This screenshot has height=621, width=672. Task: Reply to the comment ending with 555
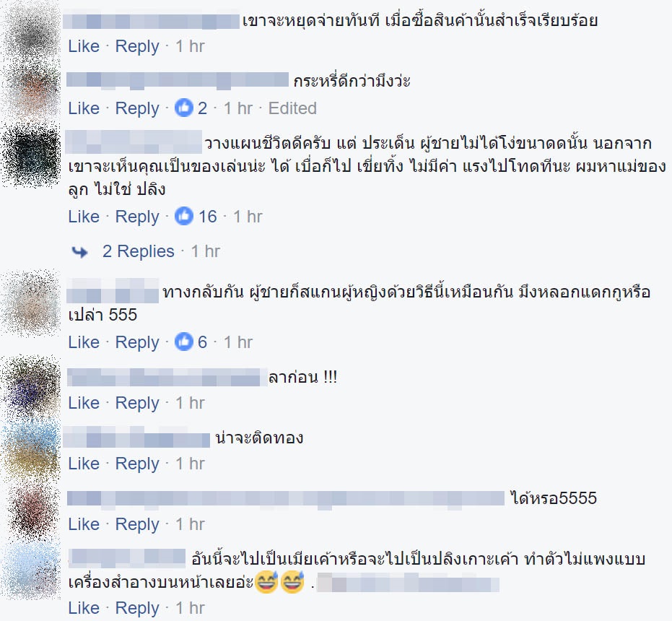coord(136,342)
